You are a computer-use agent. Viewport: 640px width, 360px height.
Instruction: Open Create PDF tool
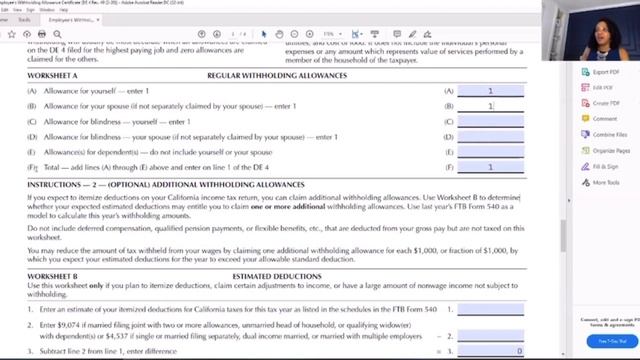point(600,103)
